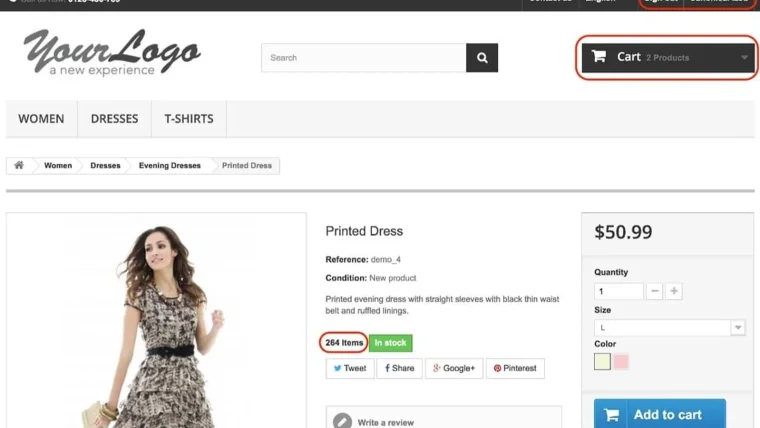Screen dimensions: 760x428
Task: Go to Women breadcrumb link
Action: click(58, 166)
